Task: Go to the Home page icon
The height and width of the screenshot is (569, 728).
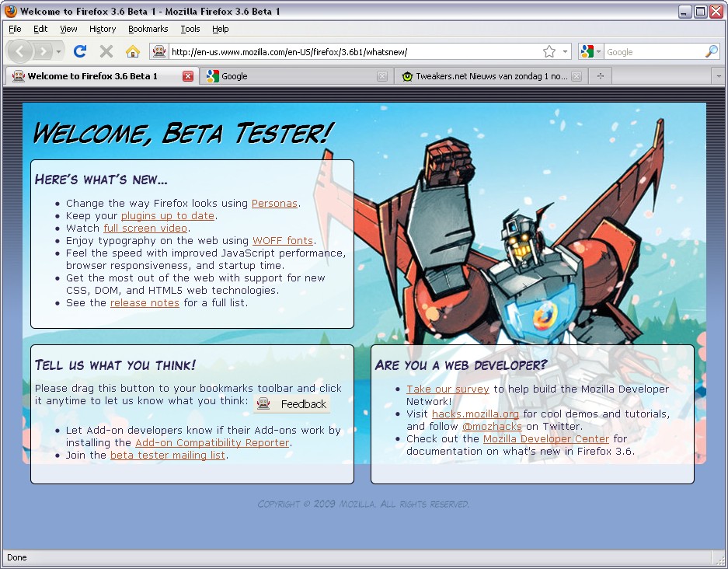Action: [133, 51]
